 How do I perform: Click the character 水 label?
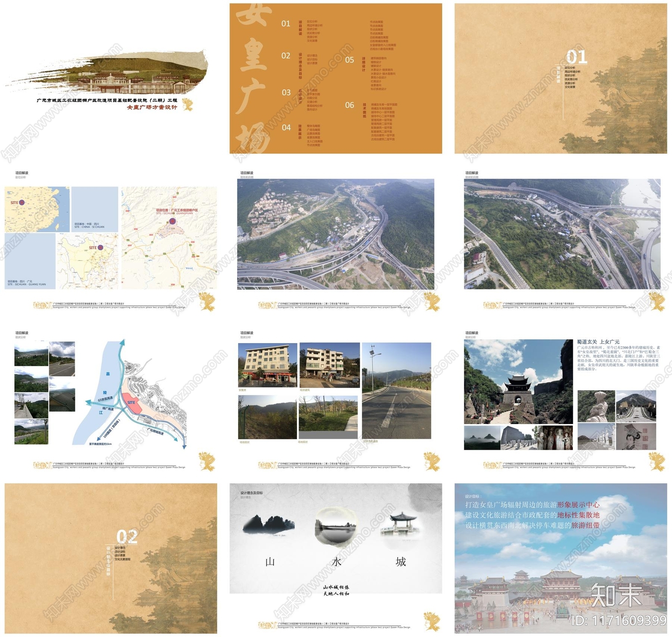336,562
